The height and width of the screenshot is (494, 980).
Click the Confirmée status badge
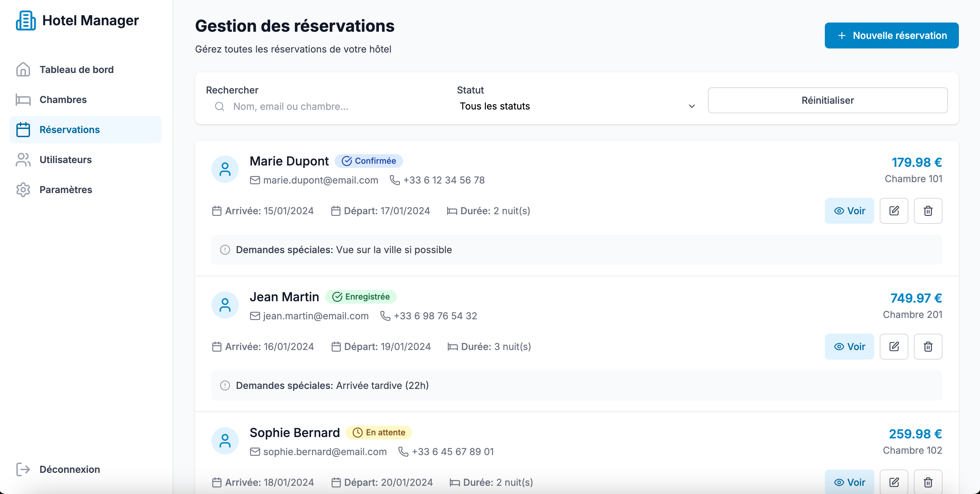tap(369, 161)
